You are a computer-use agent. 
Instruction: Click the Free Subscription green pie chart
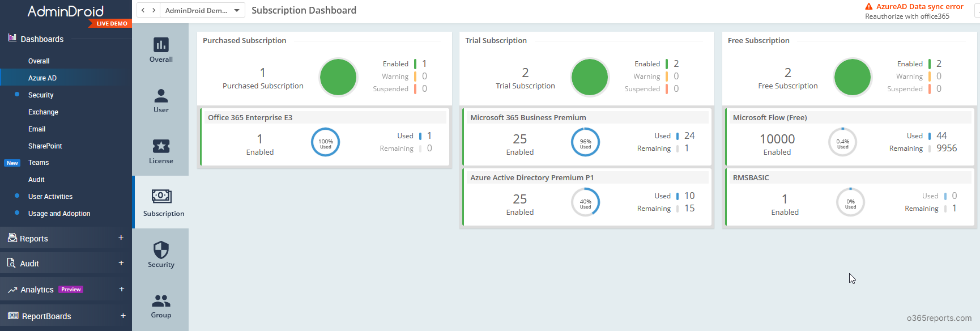pos(853,77)
